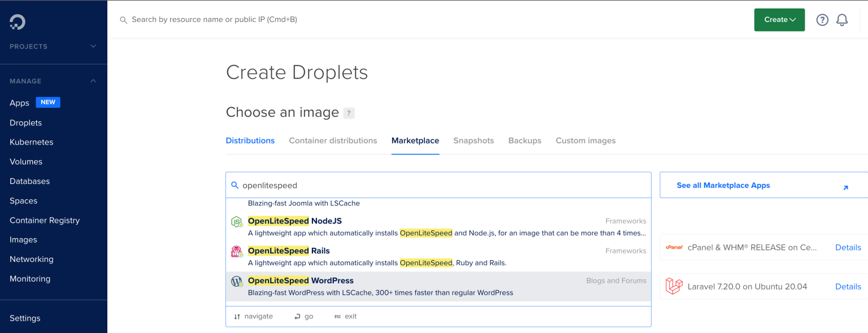Viewport: 868px width, 333px height.
Task: Click the question mark beside Choose an image
Action: tap(349, 113)
